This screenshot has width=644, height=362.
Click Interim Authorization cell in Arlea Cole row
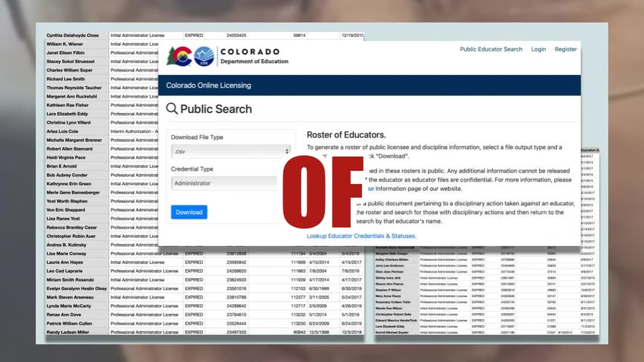pos(134,131)
